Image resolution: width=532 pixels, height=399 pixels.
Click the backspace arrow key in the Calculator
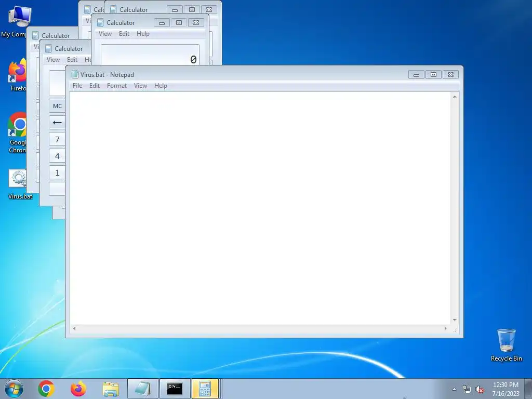(57, 123)
